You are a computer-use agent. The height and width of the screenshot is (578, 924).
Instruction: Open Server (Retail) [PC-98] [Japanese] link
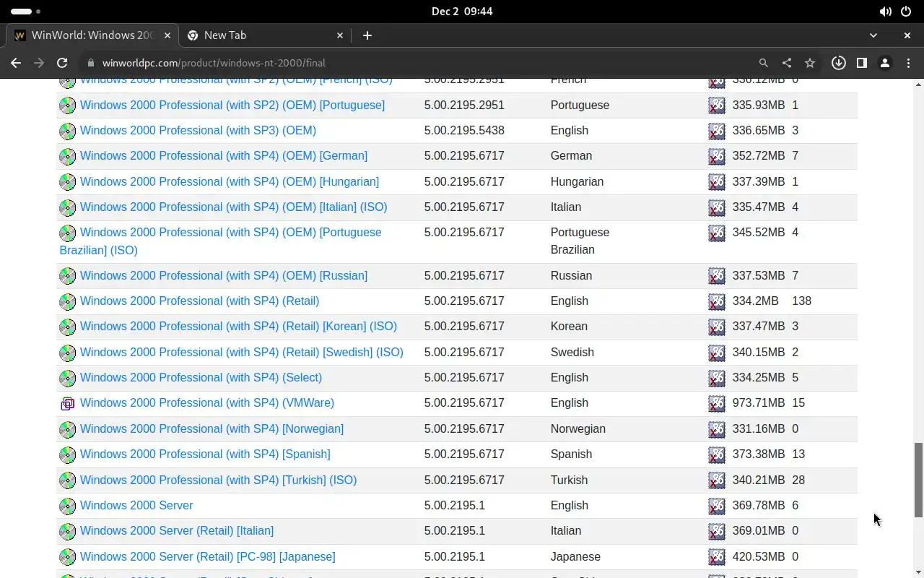(208, 556)
